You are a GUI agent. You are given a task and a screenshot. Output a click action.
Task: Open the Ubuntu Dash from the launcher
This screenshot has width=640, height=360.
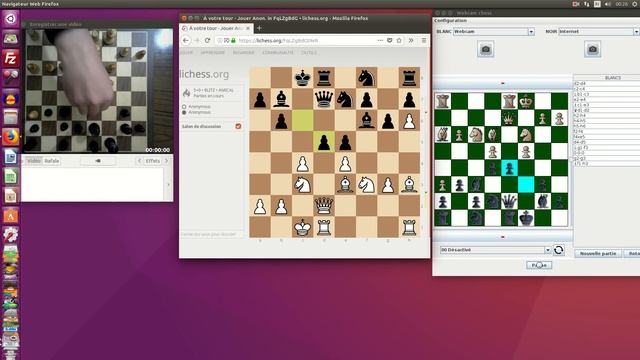pos(10,18)
